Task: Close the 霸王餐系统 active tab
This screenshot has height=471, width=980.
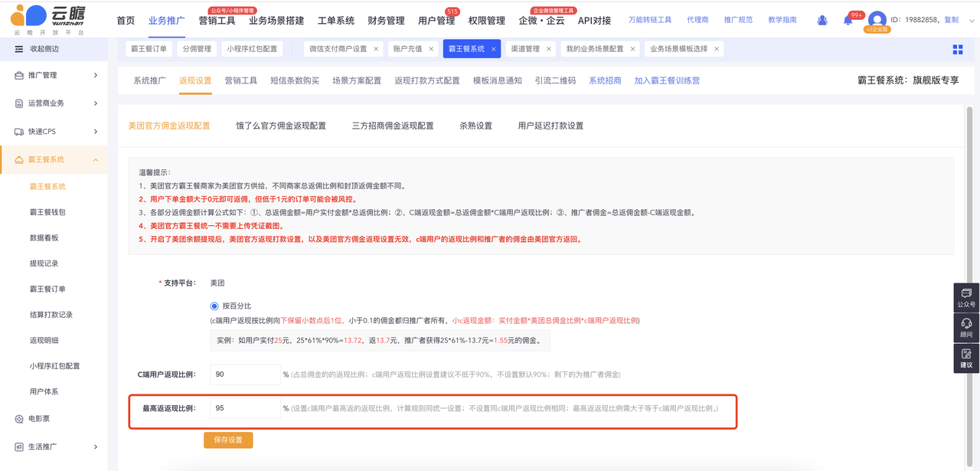Action: (493, 49)
